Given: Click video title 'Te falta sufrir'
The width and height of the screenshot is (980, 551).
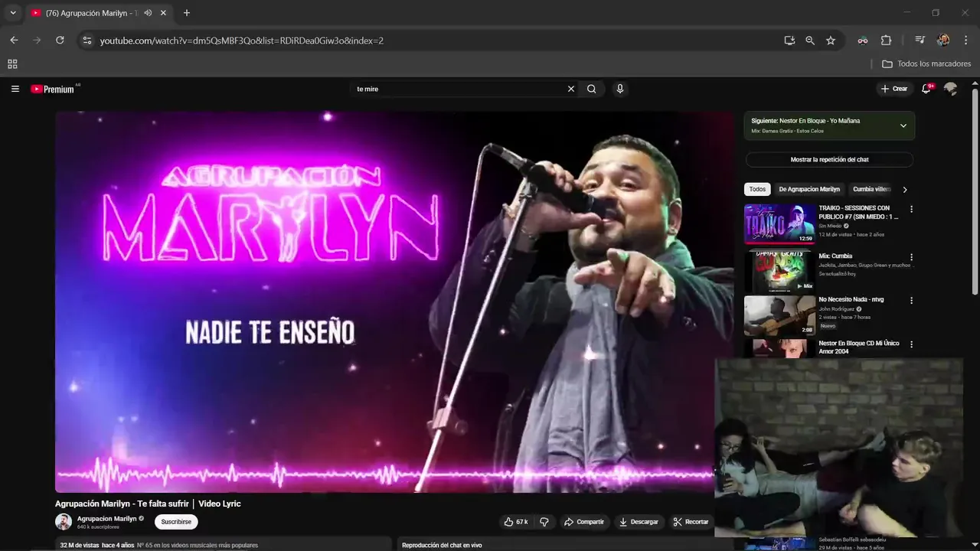Looking at the screenshot, I should click(148, 504).
